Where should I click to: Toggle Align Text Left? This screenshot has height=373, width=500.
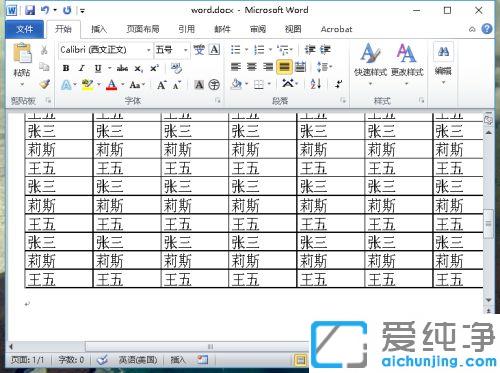[x=236, y=67]
